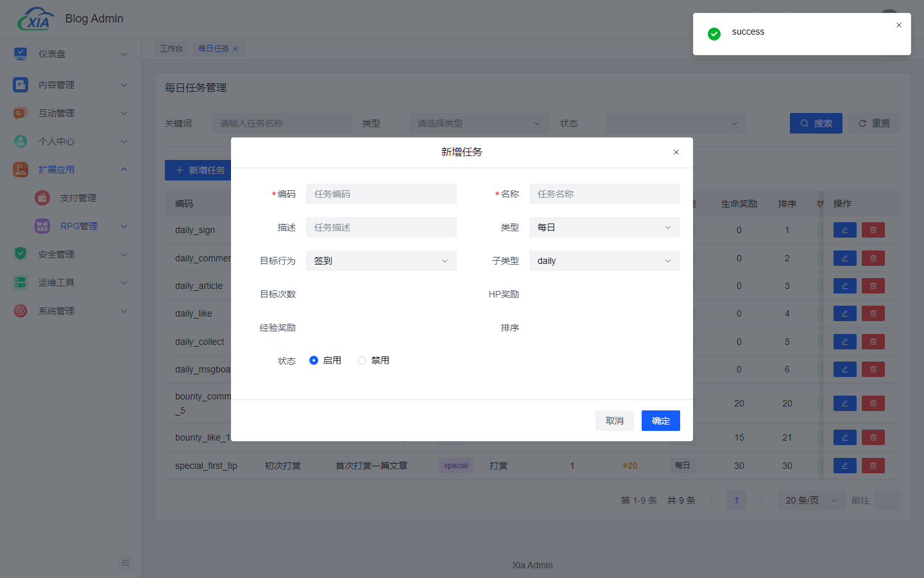Image resolution: width=924 pixels, height=578 pixels.
Task: Click the 重置 reset button
Action: pos(874,123)
